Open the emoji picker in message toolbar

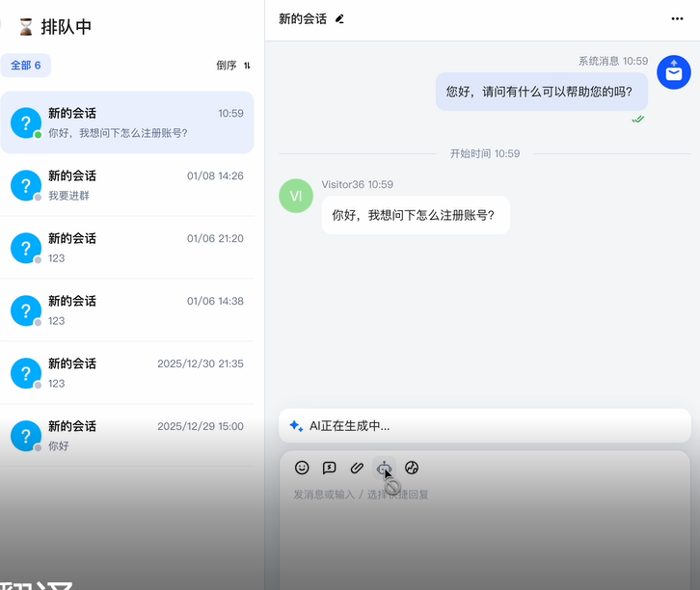302,468
